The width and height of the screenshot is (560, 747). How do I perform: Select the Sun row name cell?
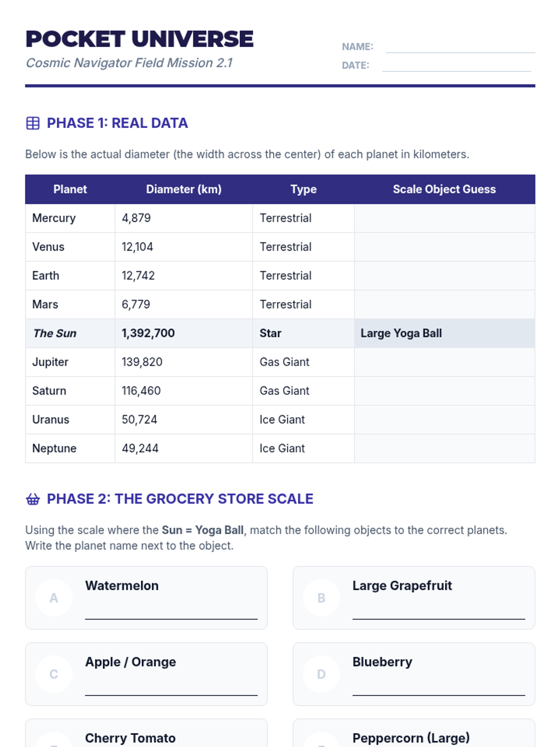(x=70, y=333)
